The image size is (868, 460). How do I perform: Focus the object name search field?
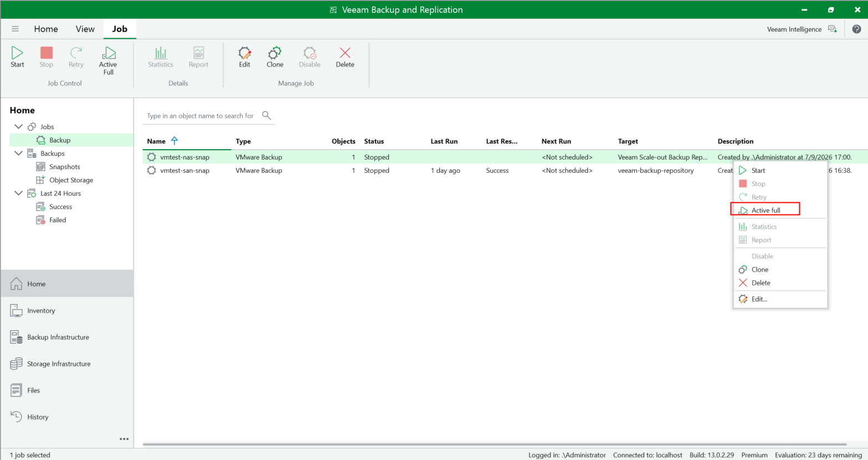(201, 116)
